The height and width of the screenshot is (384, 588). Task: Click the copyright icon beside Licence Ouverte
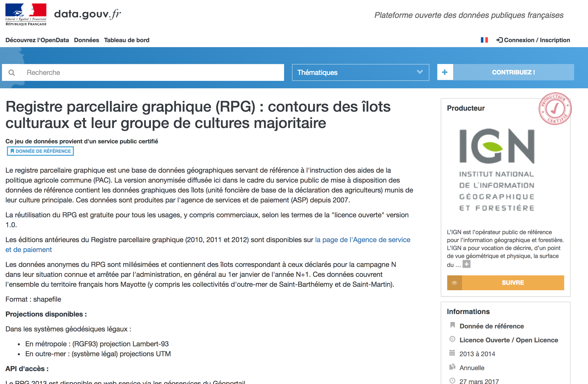(x=452, y=339)
